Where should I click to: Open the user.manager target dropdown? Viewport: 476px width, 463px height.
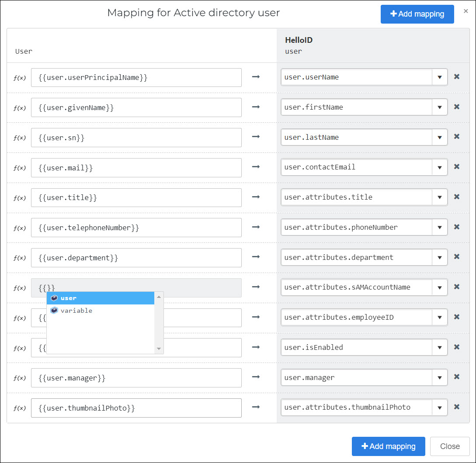[440, 377]
